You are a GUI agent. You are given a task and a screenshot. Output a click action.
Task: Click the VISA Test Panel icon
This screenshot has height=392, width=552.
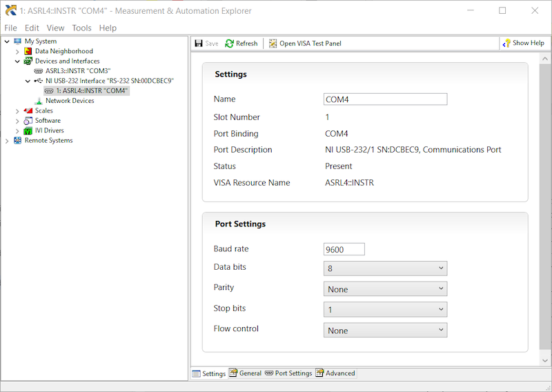click(273, 43)
